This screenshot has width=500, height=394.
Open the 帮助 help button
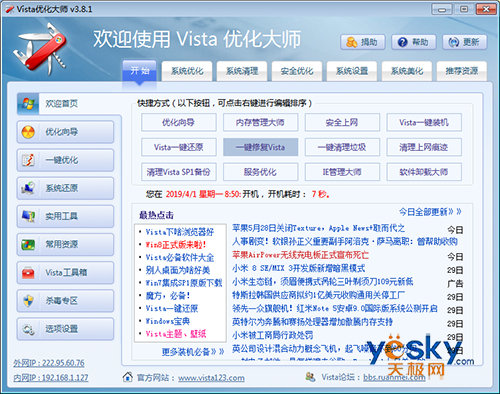pyautogui.click(x=414, y=42)
